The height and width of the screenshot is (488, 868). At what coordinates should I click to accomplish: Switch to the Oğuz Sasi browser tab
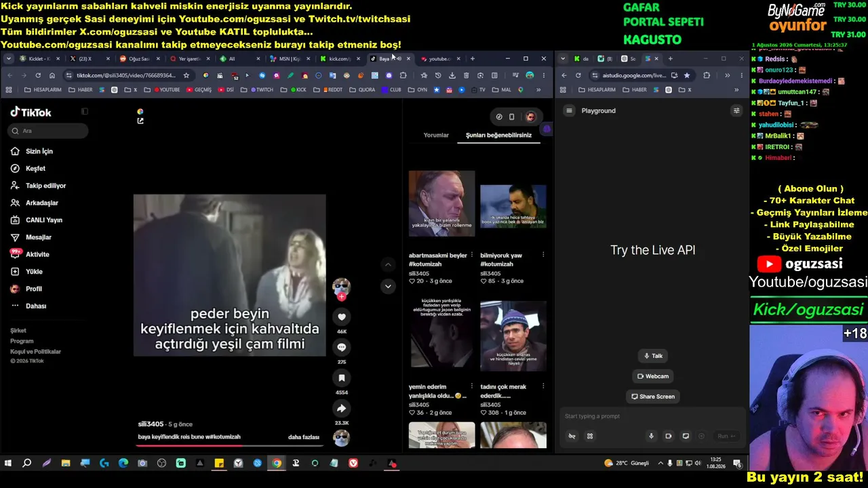(x=139, y=58)
